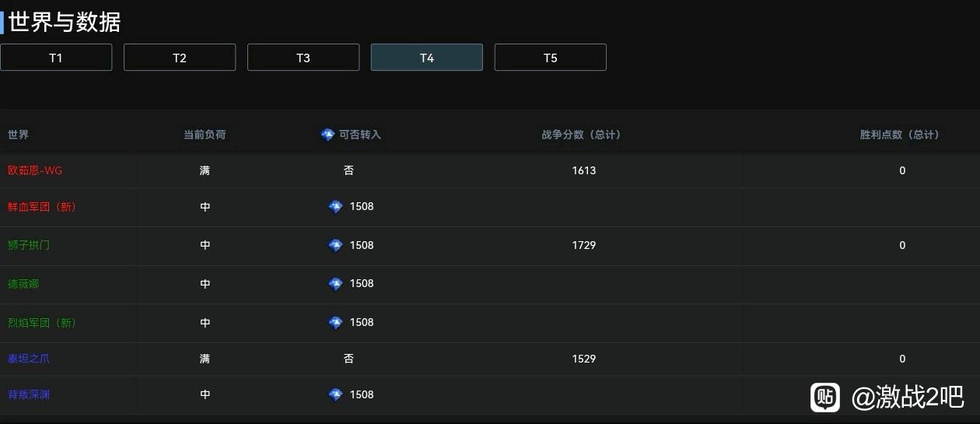980x424 pixels.
Task: Sort by 战争分数（总计） column header
Action: (582, 135)
